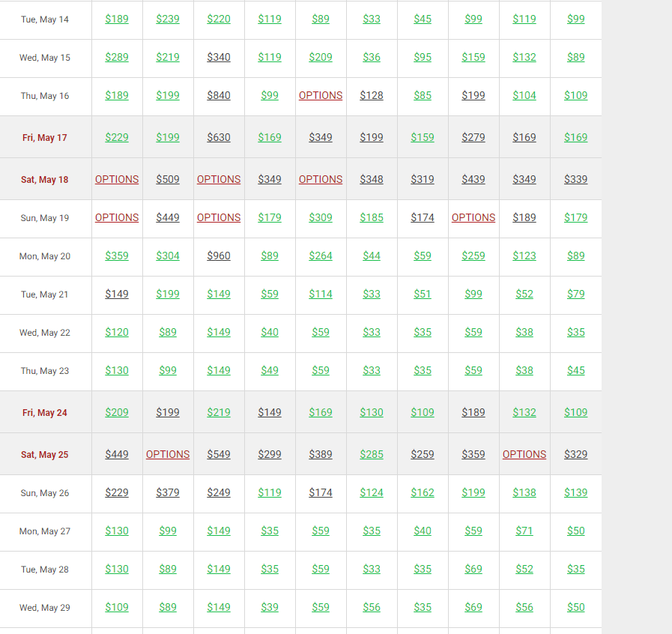672x634 pixels.
Task: Open the $348 rate on Sat, May 18
Action: (372, 179)
